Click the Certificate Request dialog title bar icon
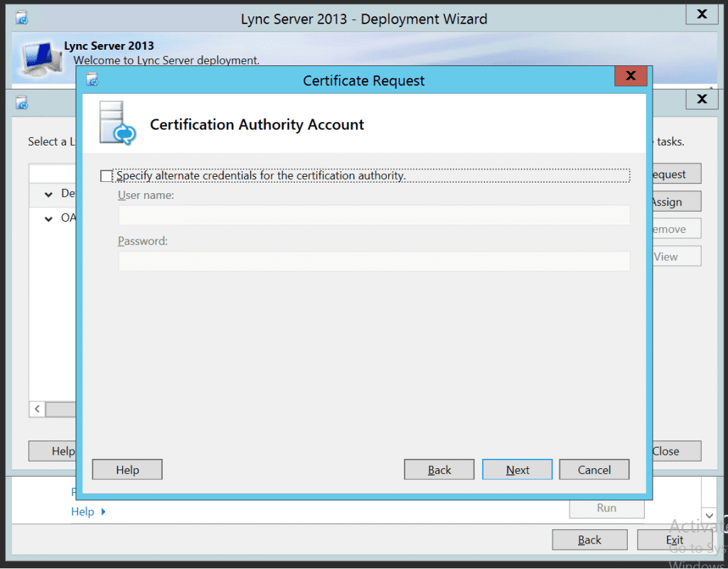 [92, 80]
